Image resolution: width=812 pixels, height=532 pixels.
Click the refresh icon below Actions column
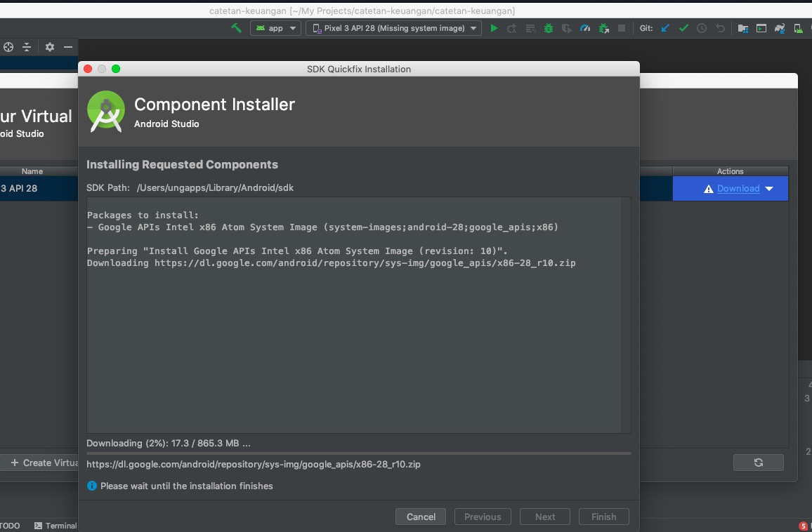(x=758, y=462)
